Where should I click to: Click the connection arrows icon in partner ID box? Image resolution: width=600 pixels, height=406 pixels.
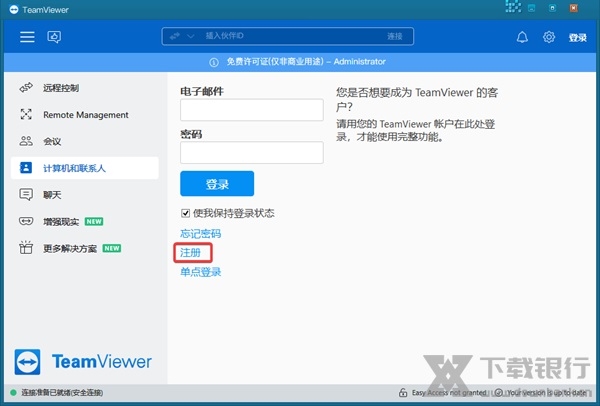coord(174,36)
